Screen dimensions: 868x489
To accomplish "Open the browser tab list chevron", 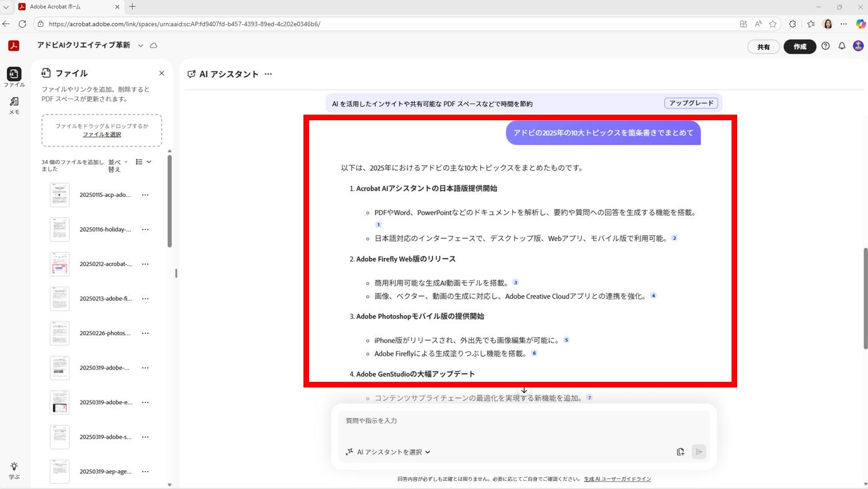I will 6,7.
